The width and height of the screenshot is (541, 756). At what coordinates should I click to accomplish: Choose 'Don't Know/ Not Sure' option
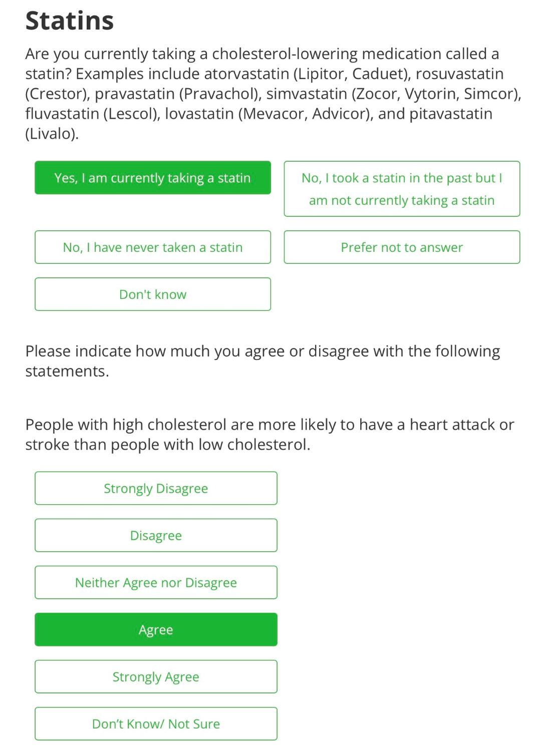[x=156, y=723]
